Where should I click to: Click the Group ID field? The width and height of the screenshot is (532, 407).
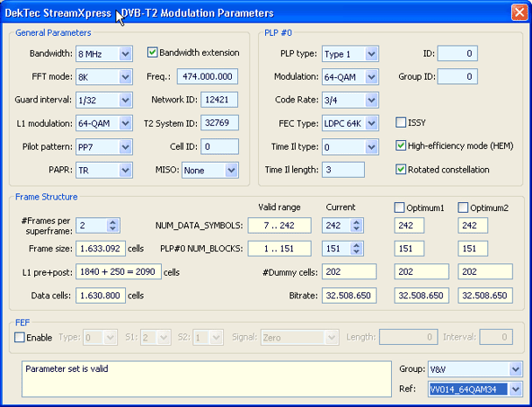pos(458,76)
